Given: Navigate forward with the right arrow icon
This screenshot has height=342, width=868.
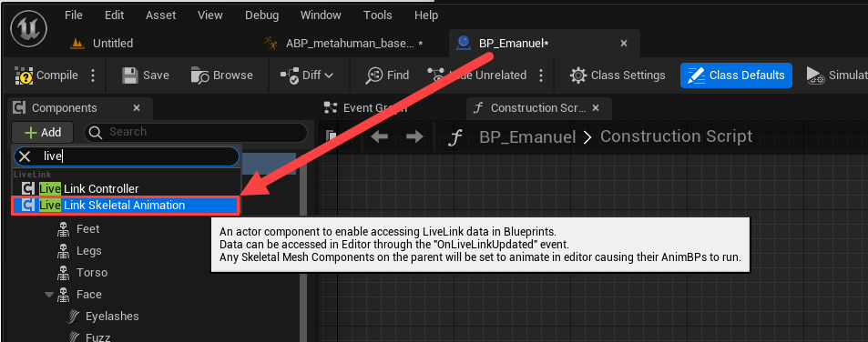Looking at the screenshot, I should pyautogui.click(x=414, y=136).
